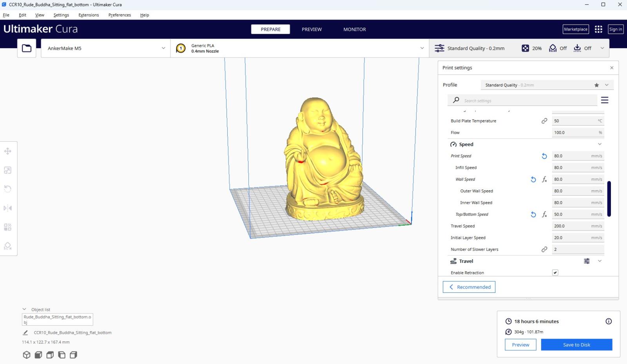The height and width of the screenshot is (364, 627).
Task: Uncheck the Enable Retraction checkbox
Action: click(555, 273)
